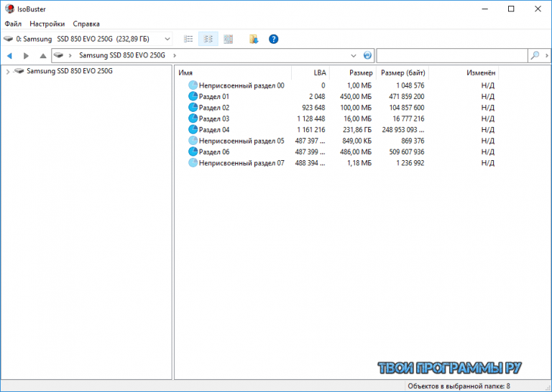The width and height of the screenshot is (552, 392).
Task: Click the extract folder toolbar icon
Action: (x=254, y=39)
